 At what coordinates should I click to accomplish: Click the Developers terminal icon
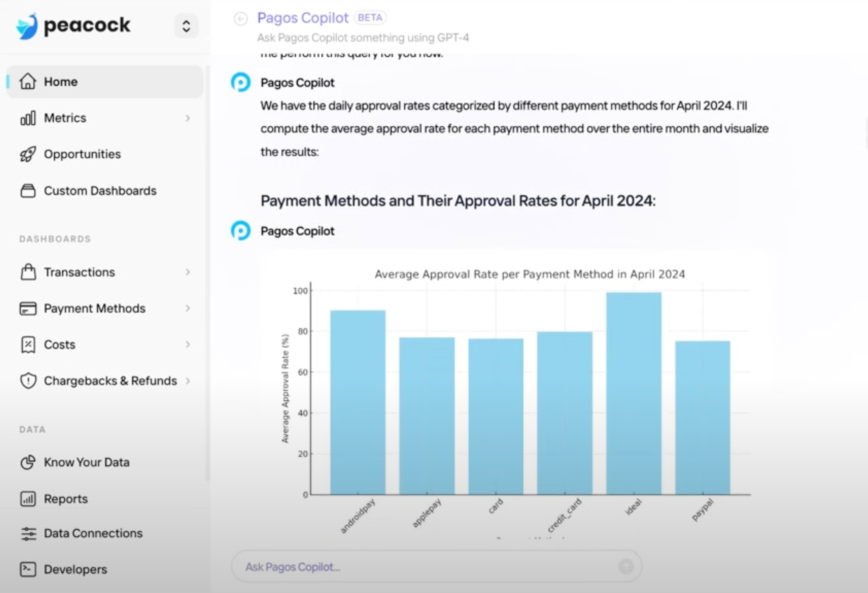coord(28,569)
